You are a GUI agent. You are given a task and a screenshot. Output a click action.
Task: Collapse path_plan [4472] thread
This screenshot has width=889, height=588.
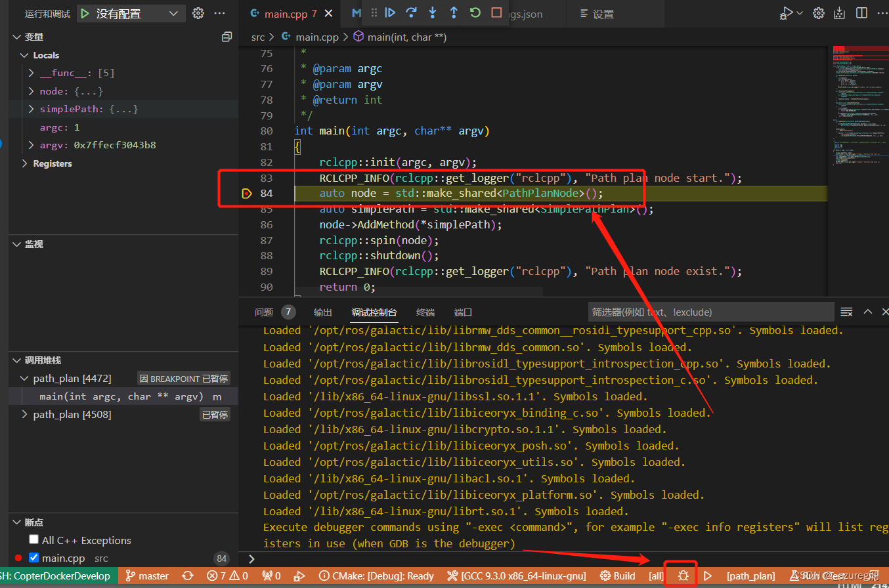coord(25,379)
